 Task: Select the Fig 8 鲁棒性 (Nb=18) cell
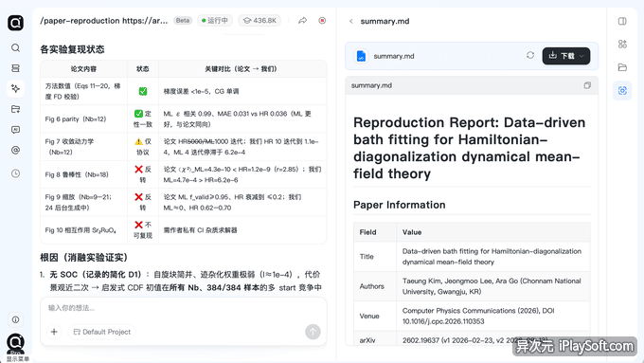tap(83, 174)
